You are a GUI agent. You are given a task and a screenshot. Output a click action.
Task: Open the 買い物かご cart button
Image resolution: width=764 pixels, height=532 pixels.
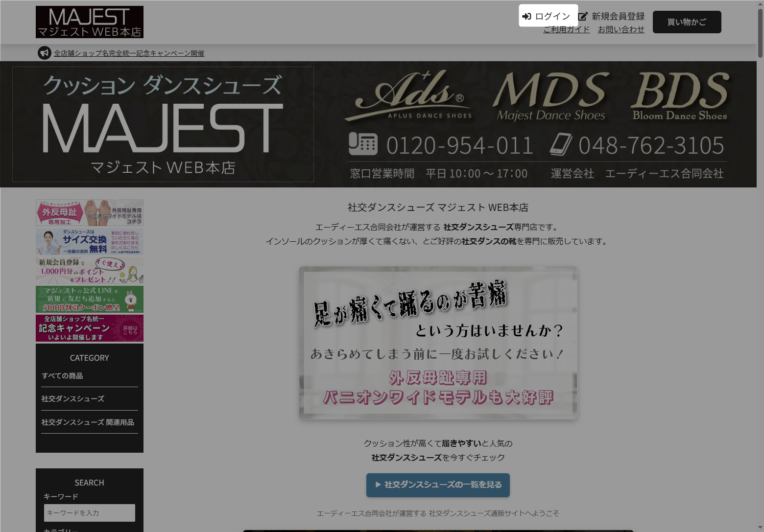click(687, 22)
